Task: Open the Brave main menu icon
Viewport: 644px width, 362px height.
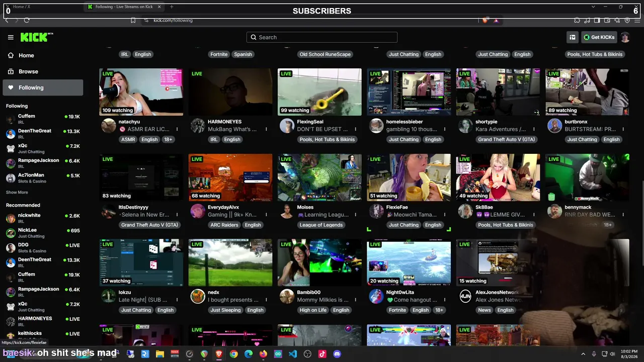Action: pyautogui.click(x=637, y=20)
